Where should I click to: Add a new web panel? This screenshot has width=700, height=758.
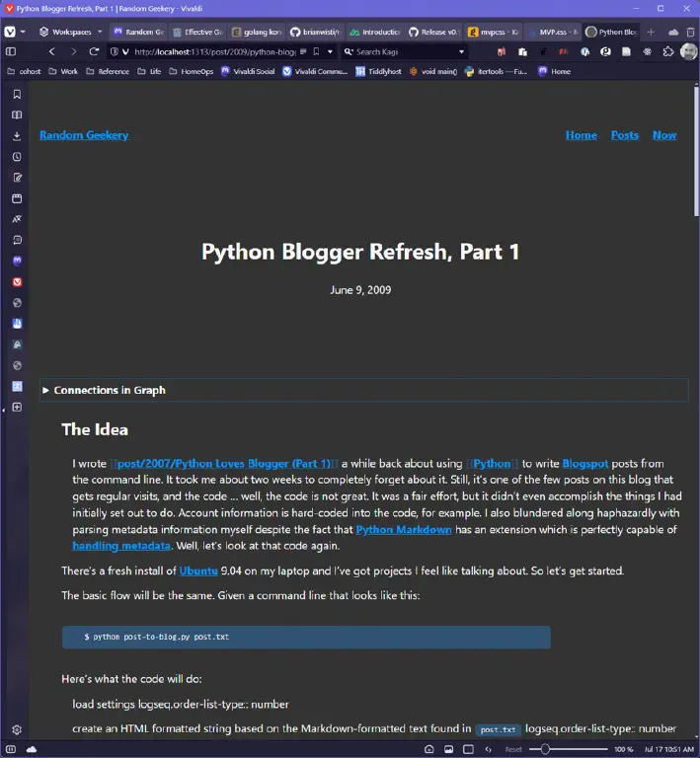point(17,407)
